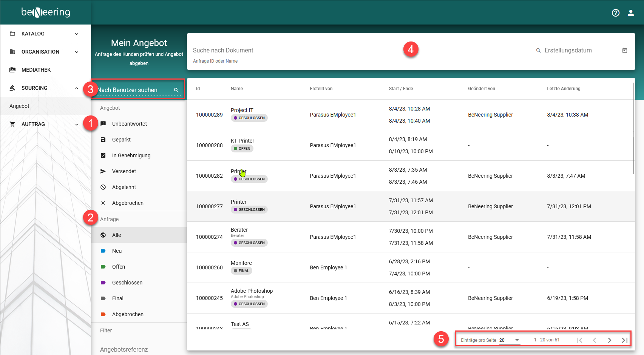Open the help question mark icon
Viewport: 644px width, 355px height.
615,13
